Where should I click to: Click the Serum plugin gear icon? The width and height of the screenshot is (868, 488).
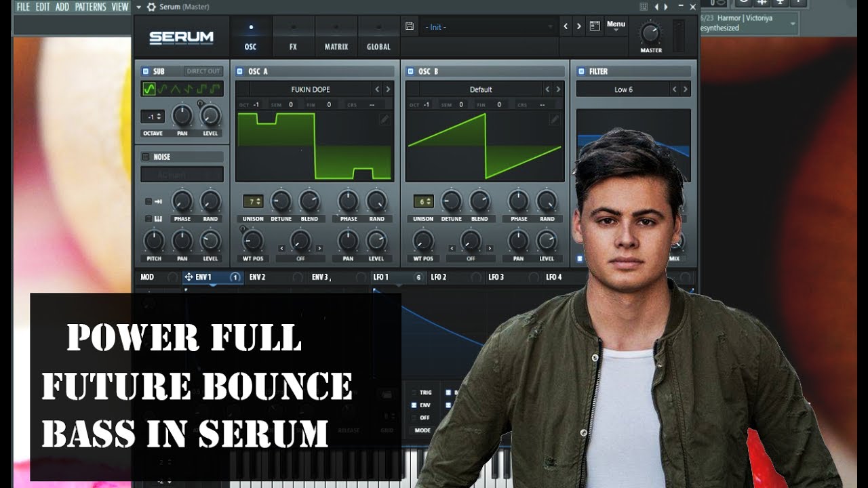point(151,7)
